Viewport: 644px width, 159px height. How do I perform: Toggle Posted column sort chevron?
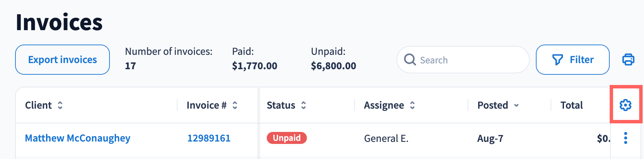(x=516, y=106)
